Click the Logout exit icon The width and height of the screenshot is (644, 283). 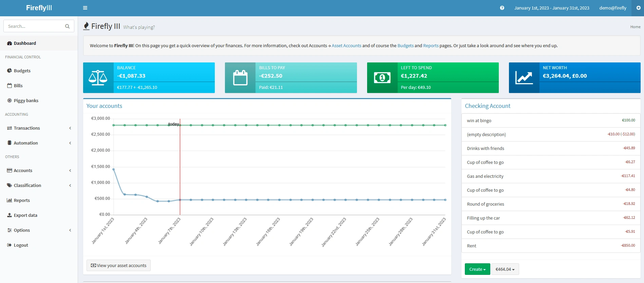point(10,245)
